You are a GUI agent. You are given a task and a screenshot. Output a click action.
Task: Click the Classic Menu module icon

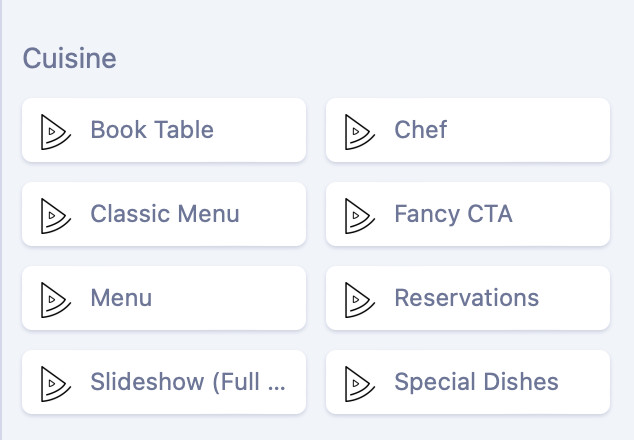click(54, 214)
